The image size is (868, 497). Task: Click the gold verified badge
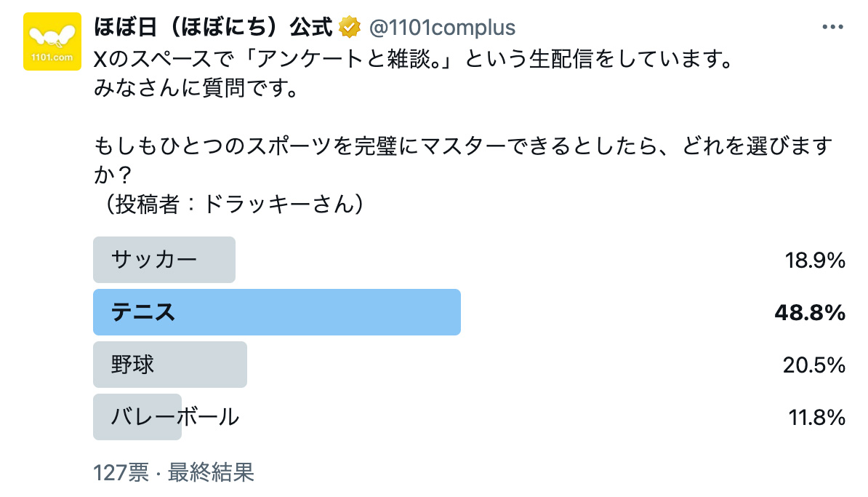coord(350,28)
